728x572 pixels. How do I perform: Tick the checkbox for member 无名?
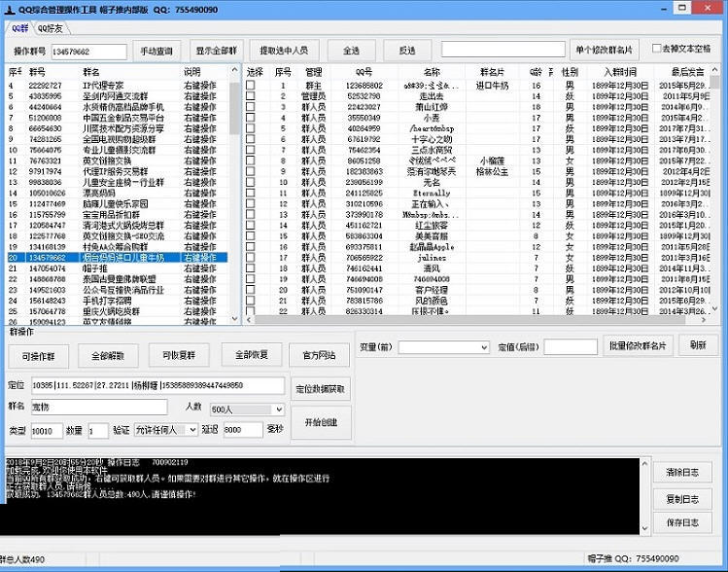pyautogui.click(x=250, y=182)
